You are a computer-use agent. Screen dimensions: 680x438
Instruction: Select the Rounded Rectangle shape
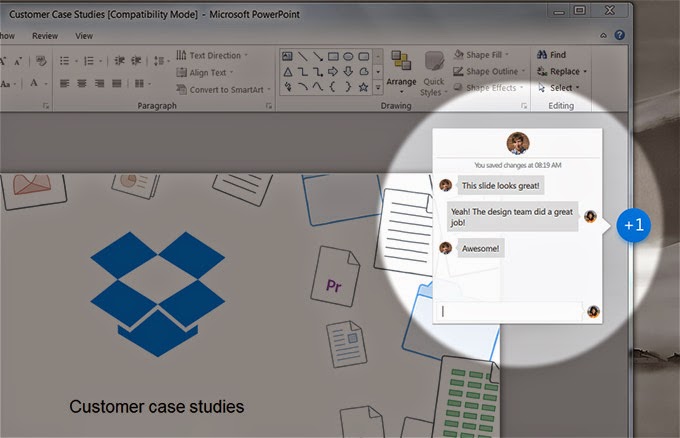coord(364,56)
